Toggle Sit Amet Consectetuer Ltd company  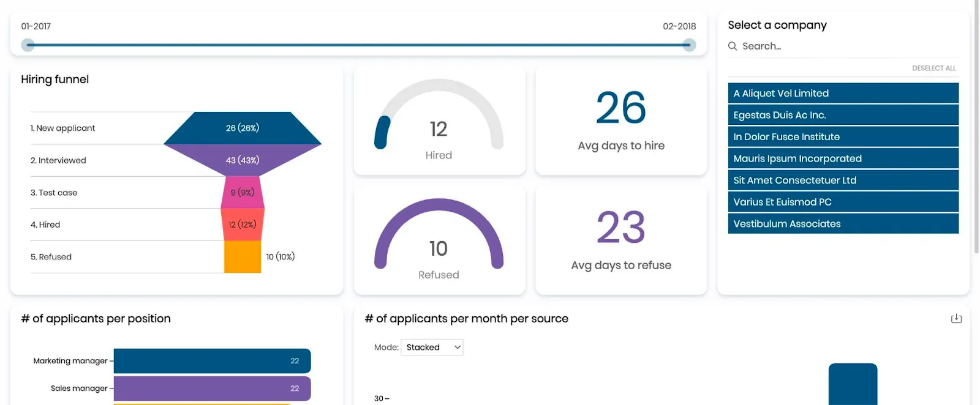tap(843, 180)
